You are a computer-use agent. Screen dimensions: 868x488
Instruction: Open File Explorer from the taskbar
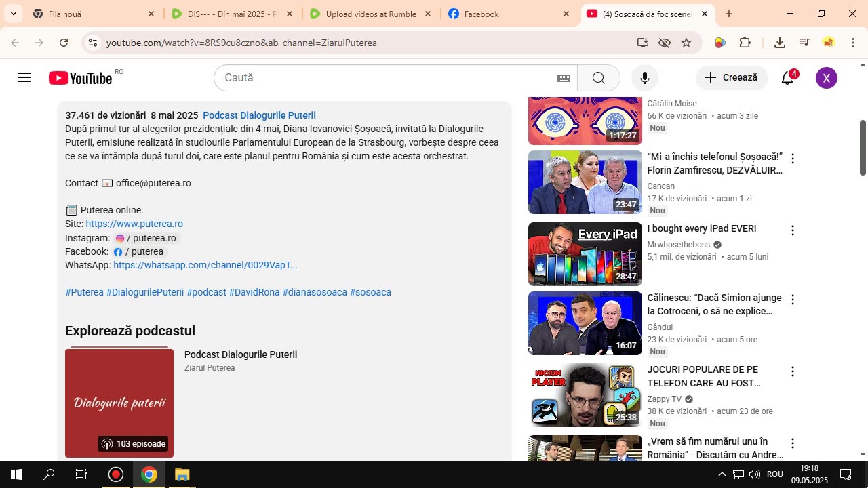pyautogui.click(x=182, y=474)
